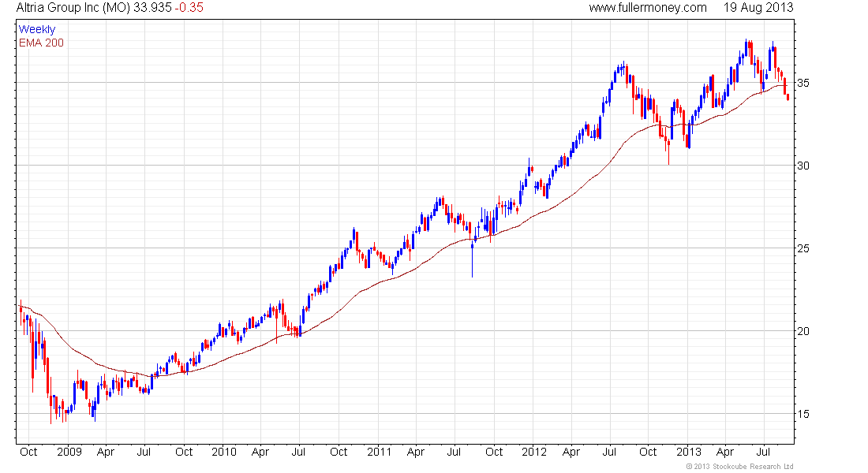Image resolution: width=868 pixels, height=473 pixels.
Task: Click the 30 price axis label
Action: pyautogui.click(x=803, y=166)
